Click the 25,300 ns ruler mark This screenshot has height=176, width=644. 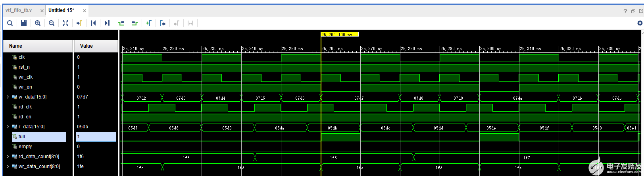click(490, 48)
